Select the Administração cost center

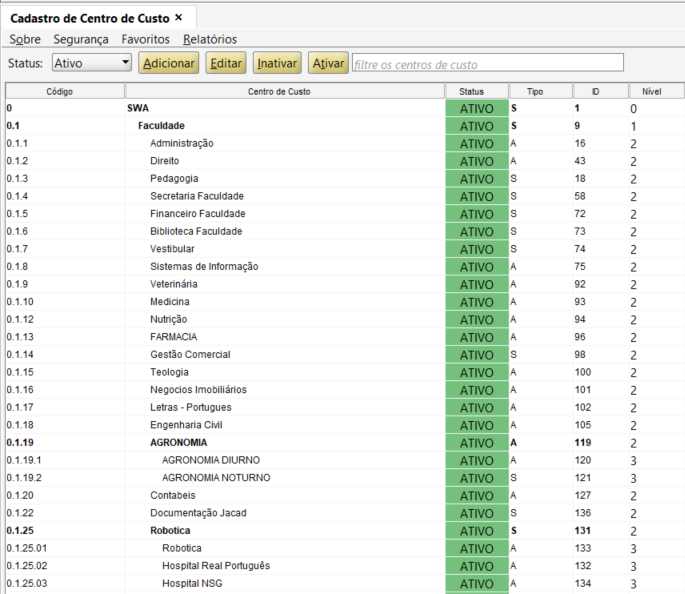point(345,143)
